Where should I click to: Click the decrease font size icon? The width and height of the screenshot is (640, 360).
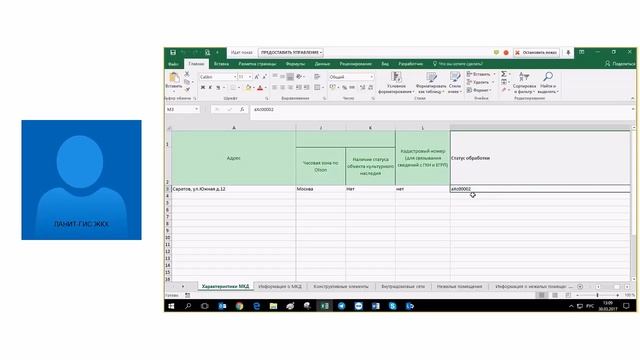click(264, 77)
